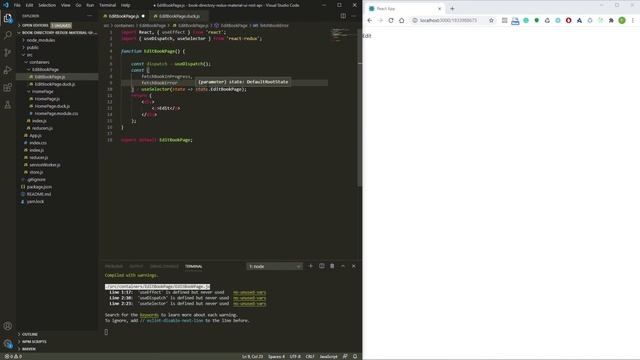Screen dimensions: 640x360
Task: Open the Testing flask view
Action: click(8, 105)
